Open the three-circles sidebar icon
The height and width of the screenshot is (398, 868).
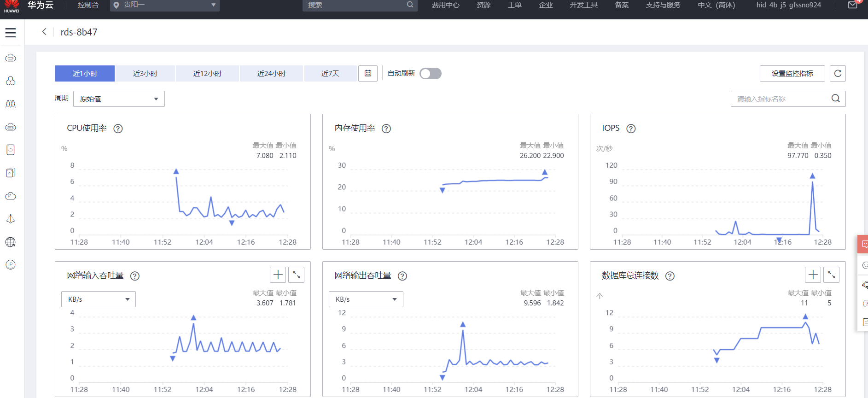click(x=11, y=81)
